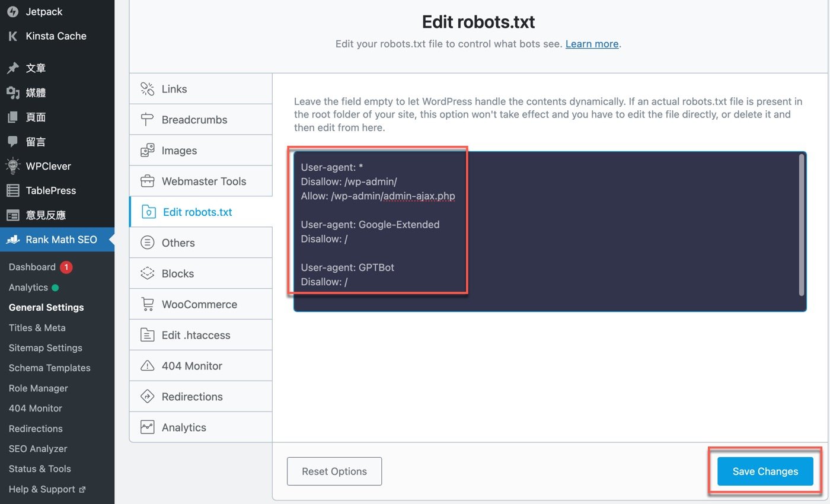Open the WooCommerce settings tab

[x=201, y=304]
